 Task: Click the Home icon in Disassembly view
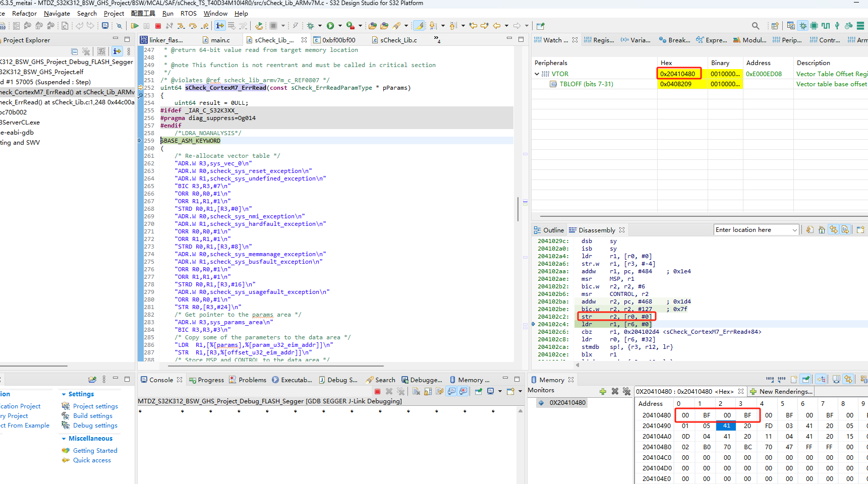[822, 230]
